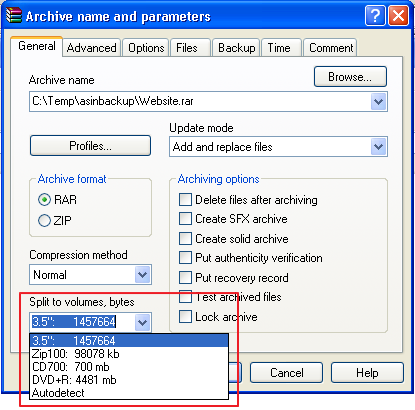Click the Browse... button

pos(350,77)
